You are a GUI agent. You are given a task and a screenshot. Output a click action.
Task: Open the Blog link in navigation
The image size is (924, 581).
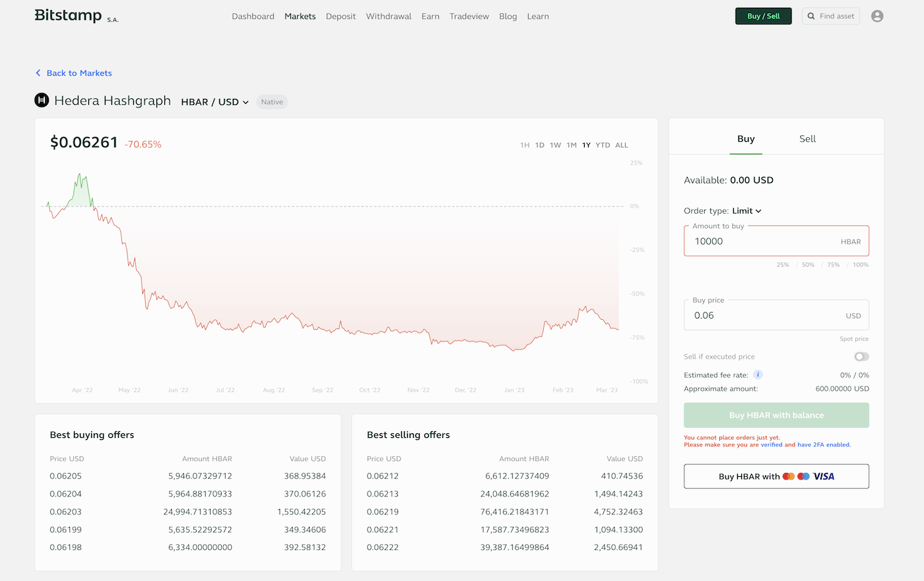tap(508, 16)
